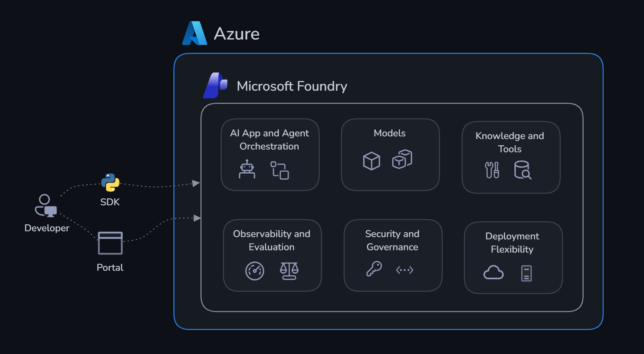The width and height of the screenshot is (644, 354).
Task: Click the 'Developer' label
Action: tap(47, 228)
